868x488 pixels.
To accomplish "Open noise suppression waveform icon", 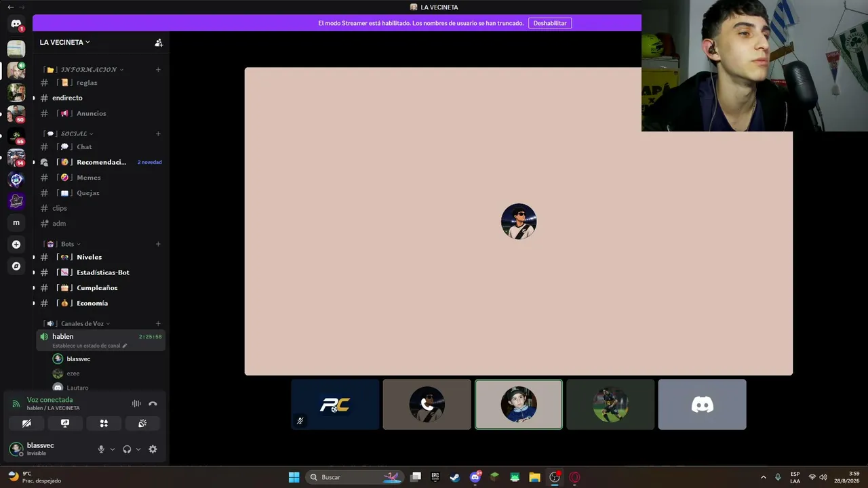I will pos(136,404).
